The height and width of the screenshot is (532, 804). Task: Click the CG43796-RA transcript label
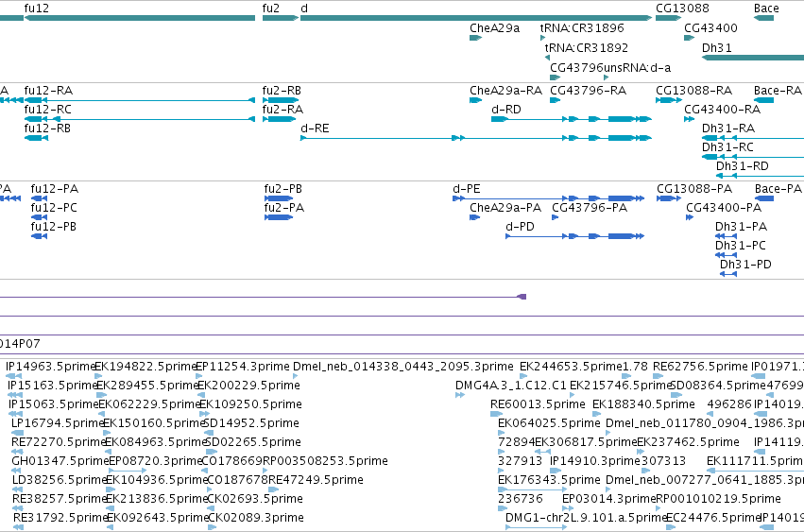589,91
